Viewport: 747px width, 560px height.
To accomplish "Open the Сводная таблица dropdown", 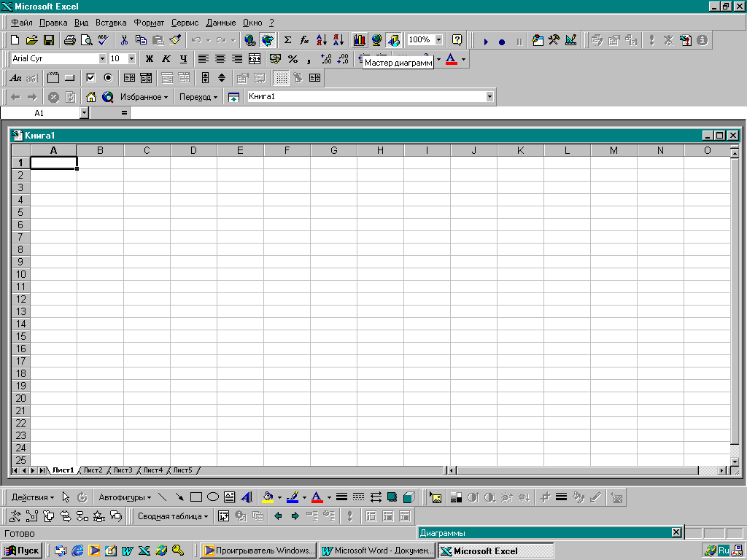I will [173, 516].
